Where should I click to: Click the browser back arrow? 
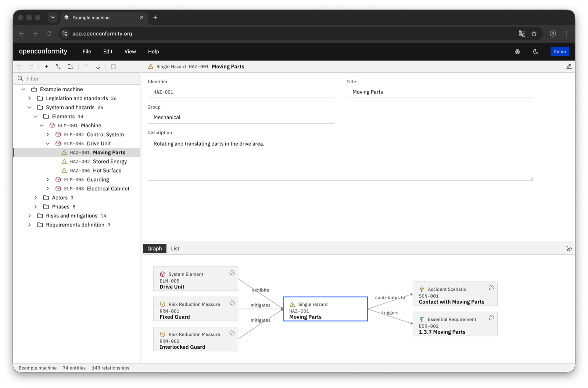tap(22, 33)
